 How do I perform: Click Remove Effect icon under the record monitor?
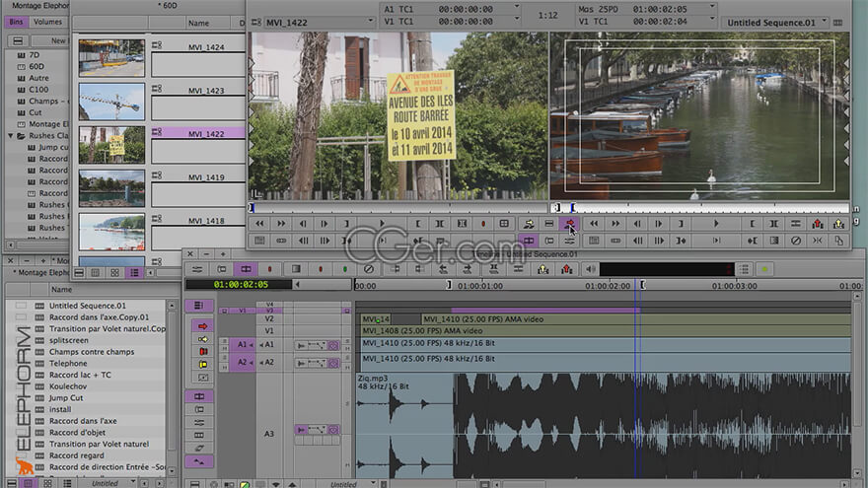click(795, 241)
